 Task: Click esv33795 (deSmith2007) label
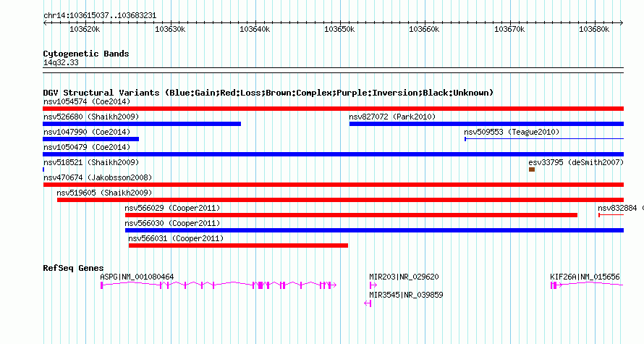tap(576, 162)
